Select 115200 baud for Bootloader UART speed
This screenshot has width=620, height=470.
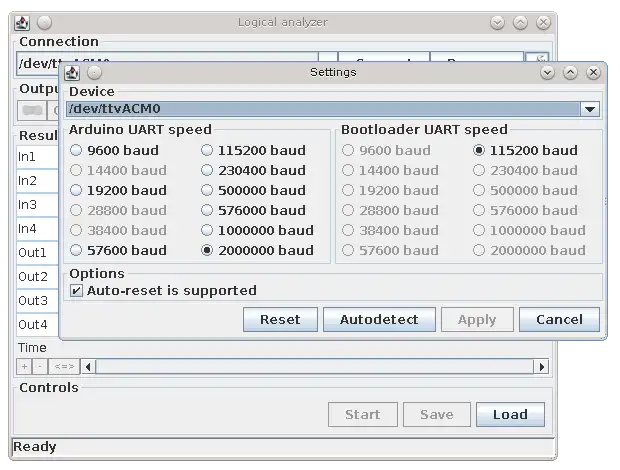pos(525,150)
